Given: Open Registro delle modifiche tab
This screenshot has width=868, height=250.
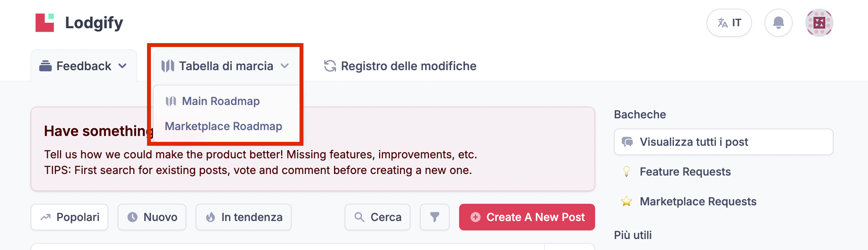Looking at the screenshot, I should [400, 66].
